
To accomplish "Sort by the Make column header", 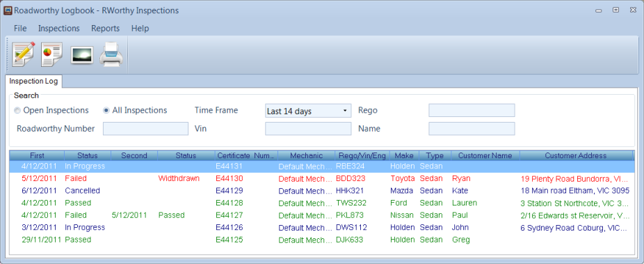I will [404, 156].
